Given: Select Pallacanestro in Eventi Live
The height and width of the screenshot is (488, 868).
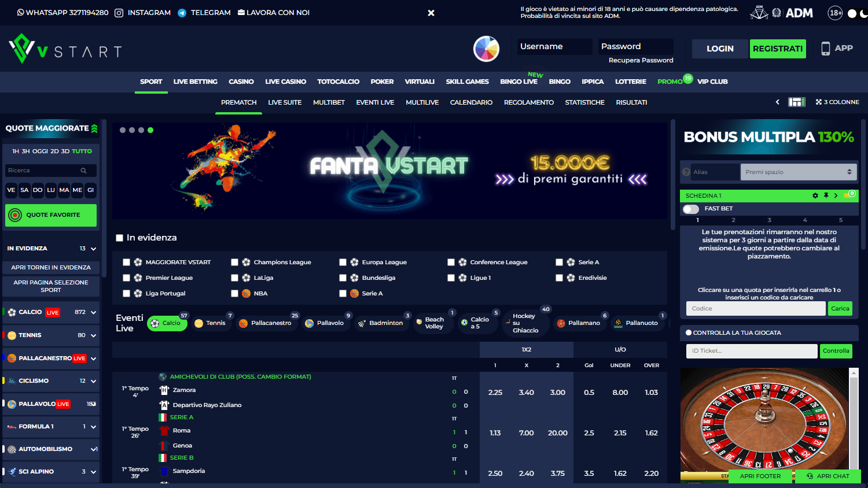Looking at the screenshot, I should click(x=266, y=323).
